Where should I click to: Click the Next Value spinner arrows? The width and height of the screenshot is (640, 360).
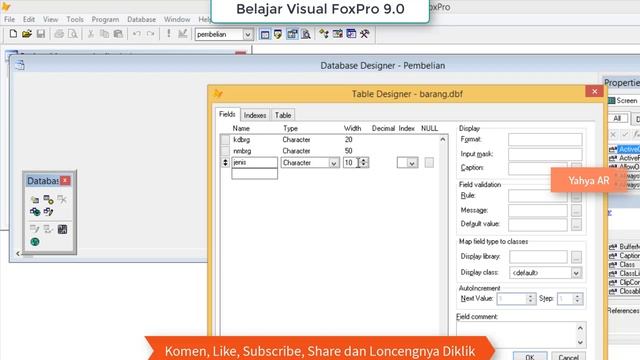[531, 299]
